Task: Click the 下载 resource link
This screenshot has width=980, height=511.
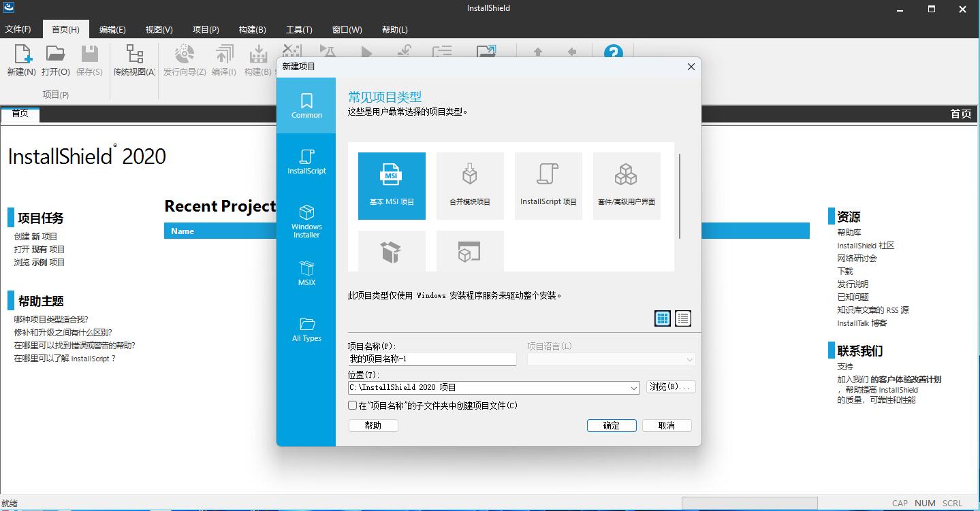Action: 845,271
